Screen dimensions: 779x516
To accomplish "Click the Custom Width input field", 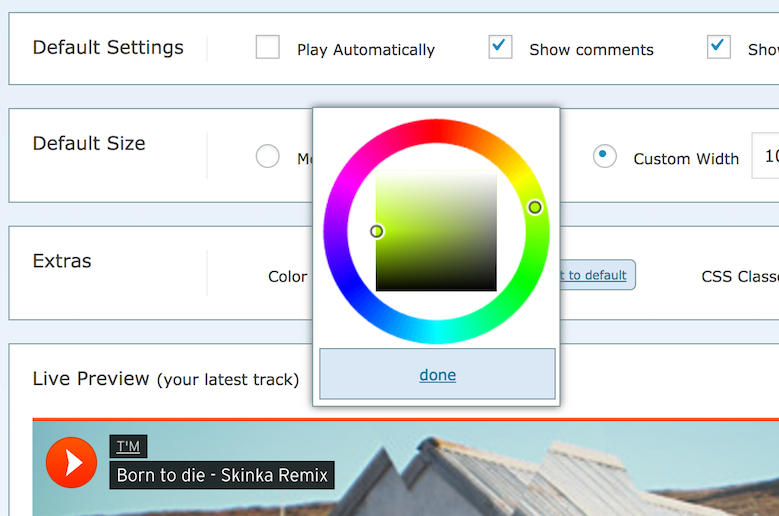I will pyautogui.click(x=765, y=156).
